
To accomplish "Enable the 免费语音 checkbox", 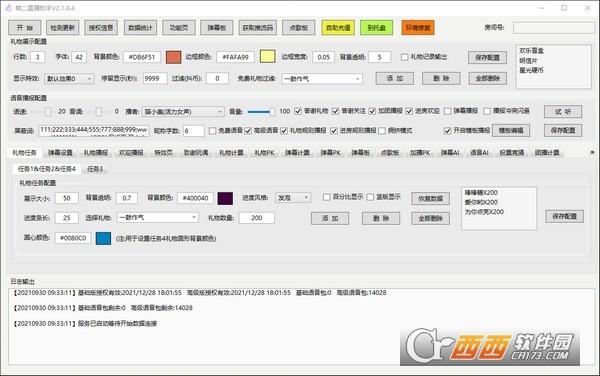I will point(212,131).
